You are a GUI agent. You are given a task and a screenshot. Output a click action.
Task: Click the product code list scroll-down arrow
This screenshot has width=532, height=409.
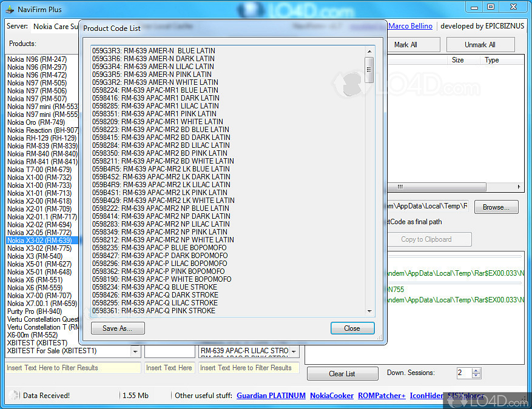[369, 311]
